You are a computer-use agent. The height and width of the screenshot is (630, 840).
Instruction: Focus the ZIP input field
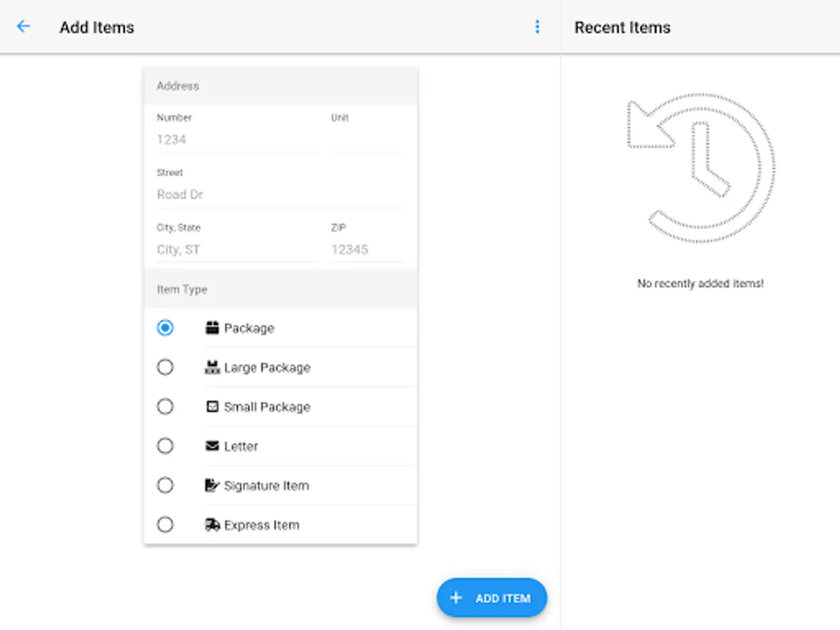coord(367,250)
